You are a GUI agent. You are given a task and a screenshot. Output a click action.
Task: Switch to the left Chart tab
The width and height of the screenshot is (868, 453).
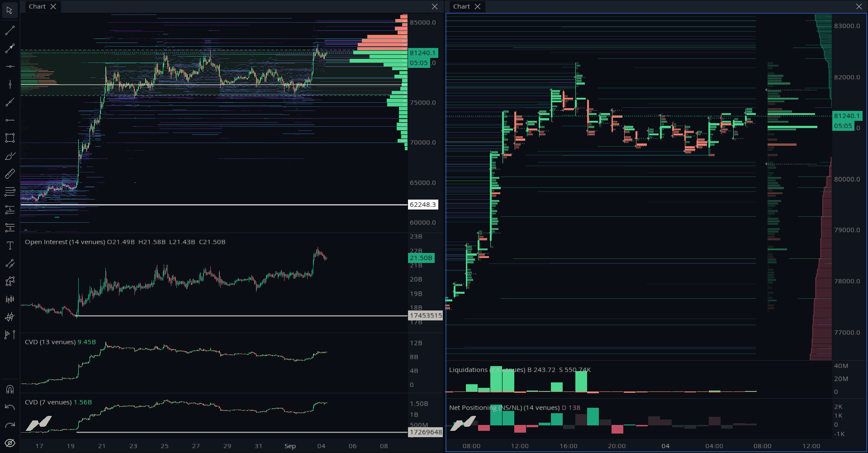(x=37, y=6)
